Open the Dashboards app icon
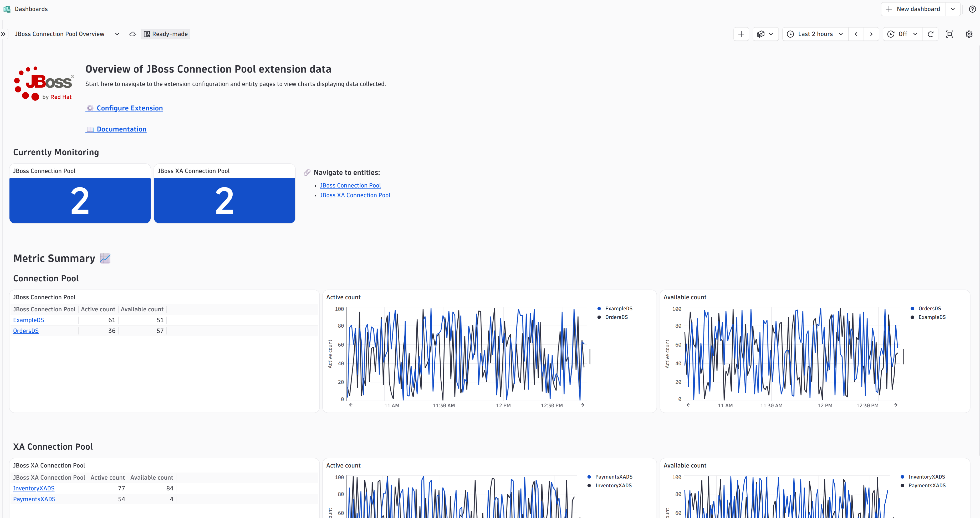This screenshot has width=980, height=518. [7, 9]
